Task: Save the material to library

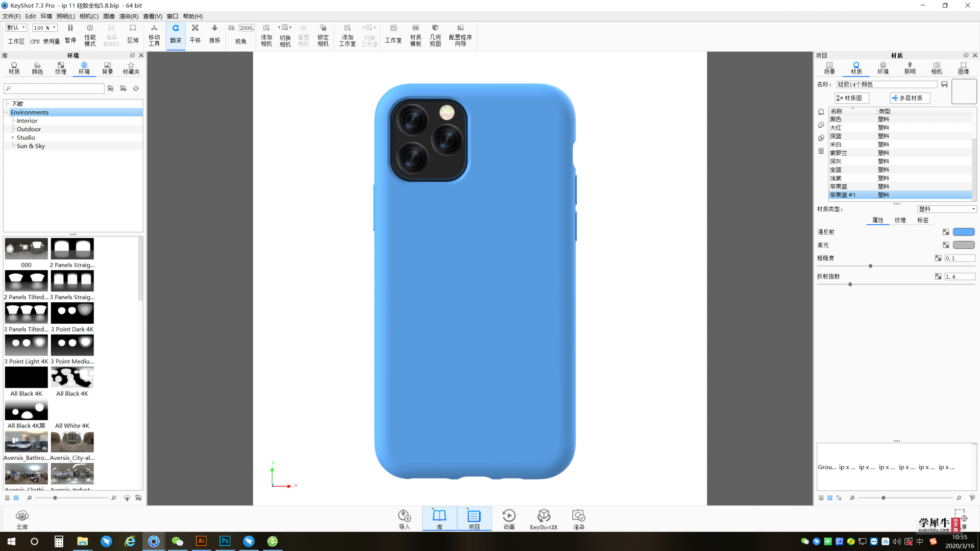Action: (944, 84)
